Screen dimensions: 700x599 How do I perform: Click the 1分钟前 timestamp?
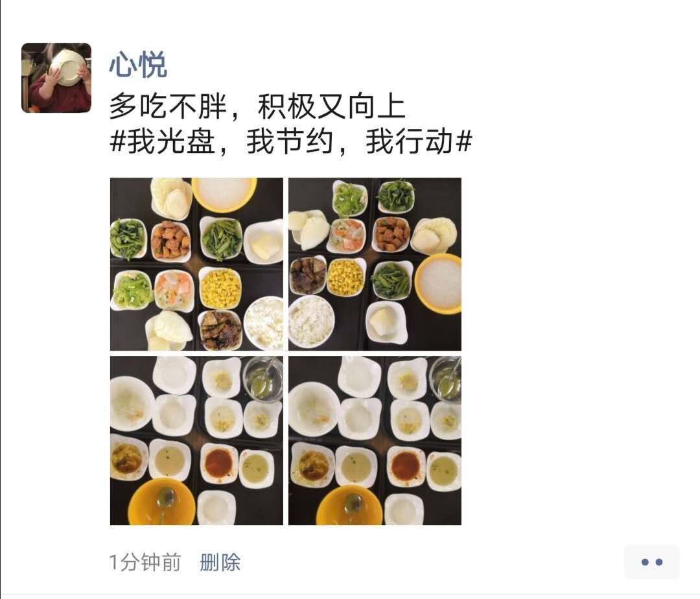(x=145, y=563)
